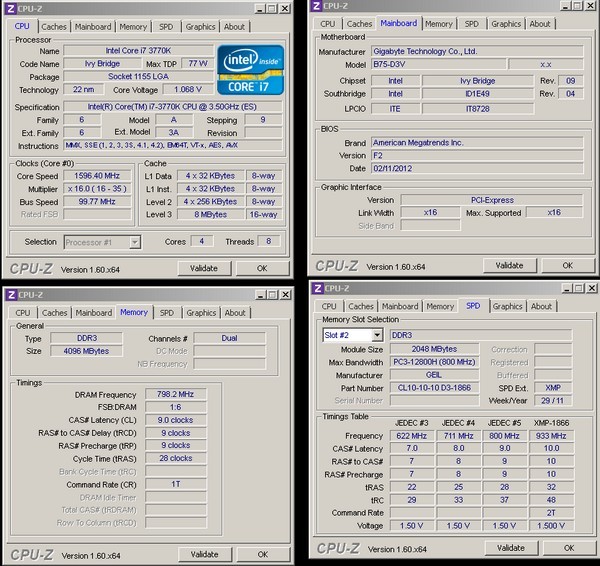Select Memory tab in the Mainboard window

point(439,24)
